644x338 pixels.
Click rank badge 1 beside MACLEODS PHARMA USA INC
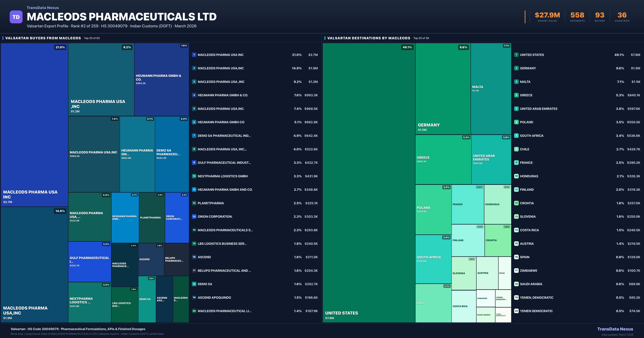pyautogui.click(x=194, y=55)
